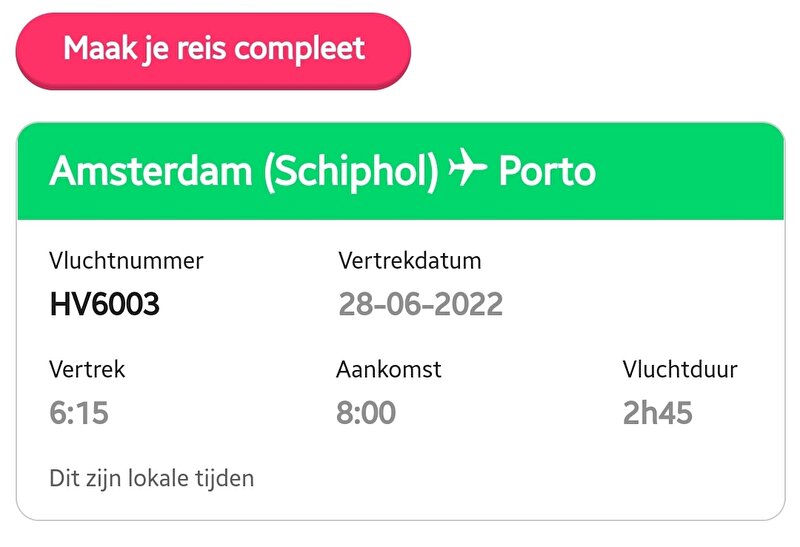Click the word 'Maak' on the pink button

pos(101,48)
